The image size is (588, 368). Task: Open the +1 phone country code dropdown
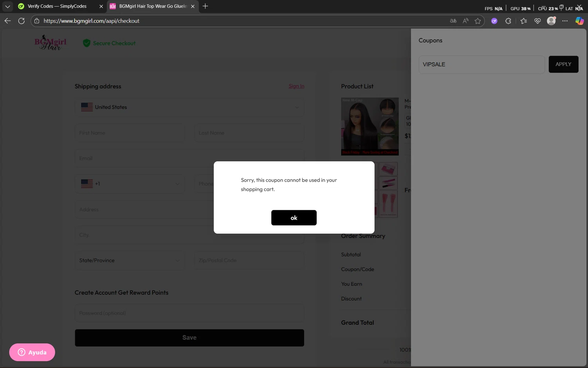pyautogui.click(x=130, y=184)
